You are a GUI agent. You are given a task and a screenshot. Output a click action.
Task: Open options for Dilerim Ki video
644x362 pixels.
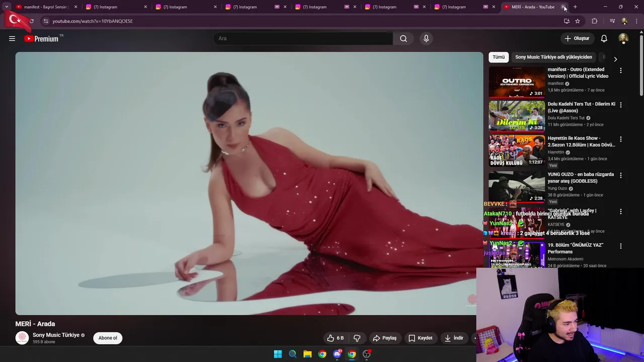click(620, 105)
